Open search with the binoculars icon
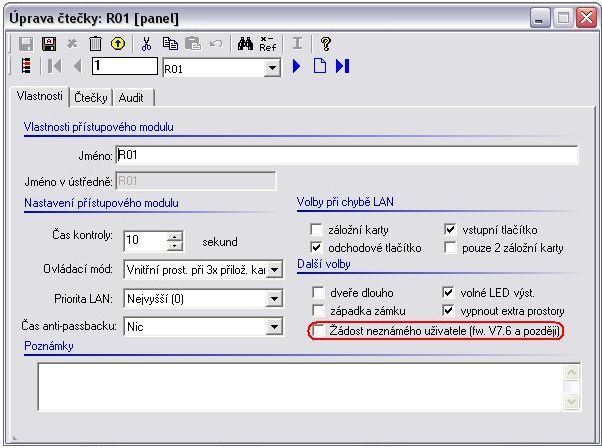The width and height of the screenshot is (602, 448). point(243,44)
